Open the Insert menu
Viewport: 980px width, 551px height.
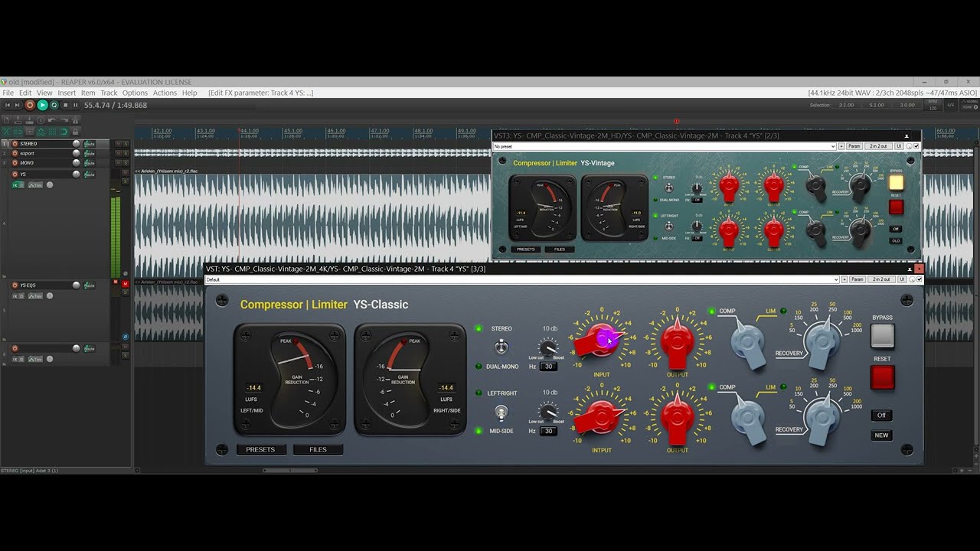(67, 93)
